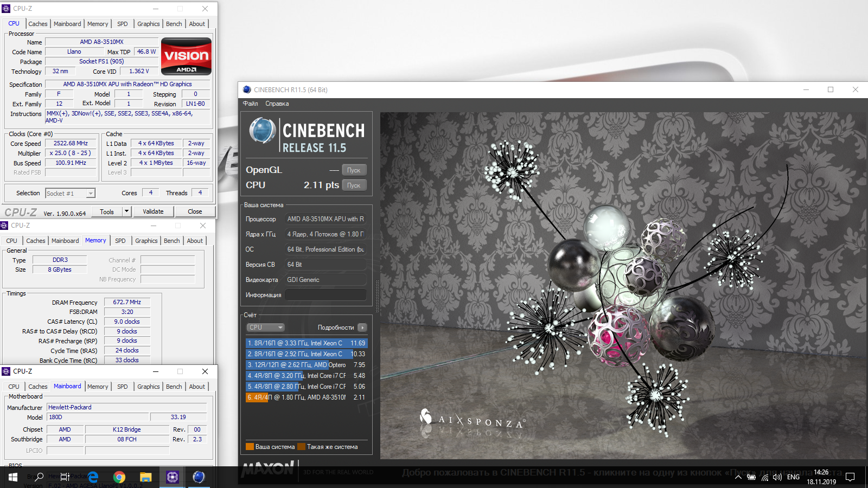Show hidden system tray icons
The height and width of the screenshot is (488, 868).
tap(738, 477)
